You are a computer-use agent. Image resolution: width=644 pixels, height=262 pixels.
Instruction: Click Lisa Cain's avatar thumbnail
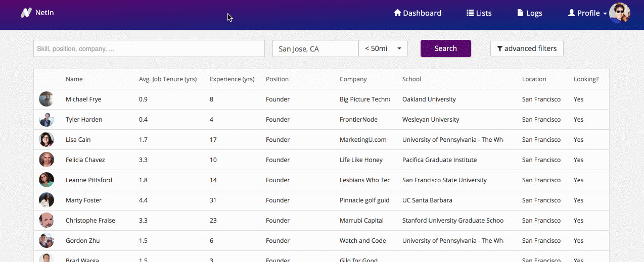(x=47, y=140)
